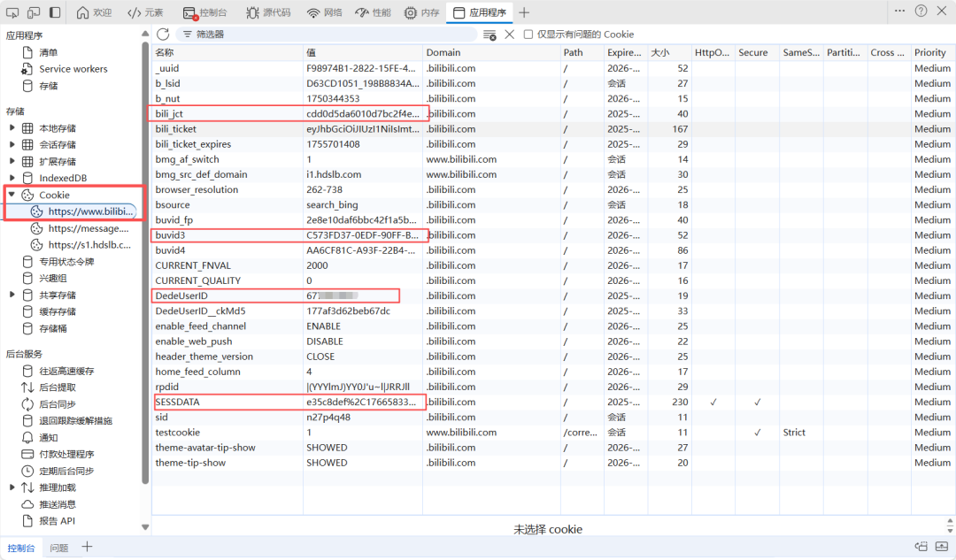Click sidebar scrollbar down arrow
Screen dimensions: 956x560
click(x=145, y=527)
